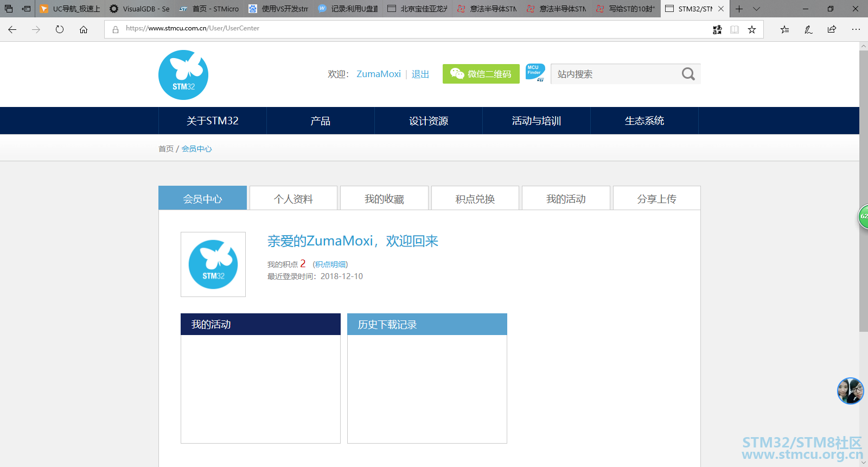
Task: Click the page vertical scrollbar
Action: (864, 191)
